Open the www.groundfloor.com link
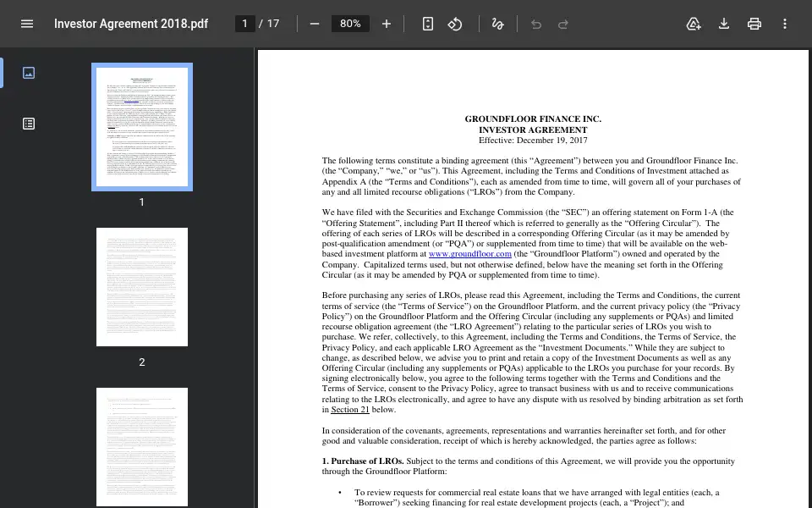812x508 pixels. pos(469,254)
